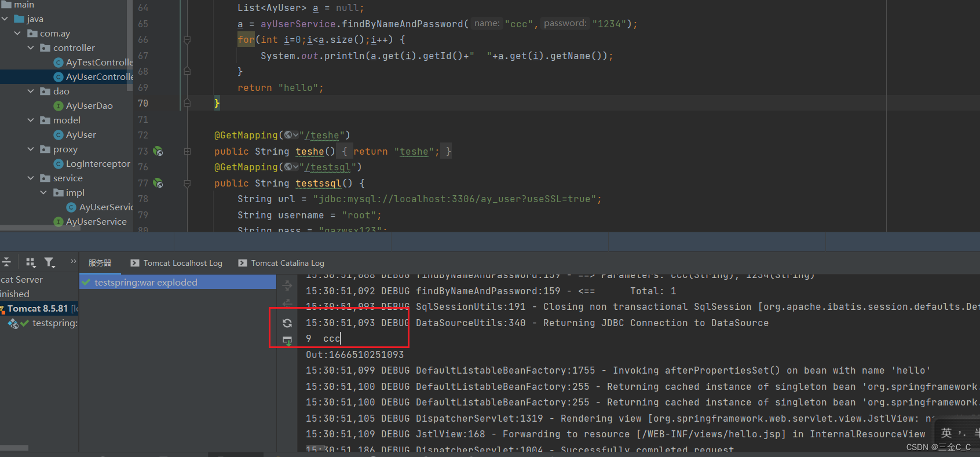This screenshot has width=980, height=457.
Task: Click the 英 input method tray indicator
Action: point(946,433)
